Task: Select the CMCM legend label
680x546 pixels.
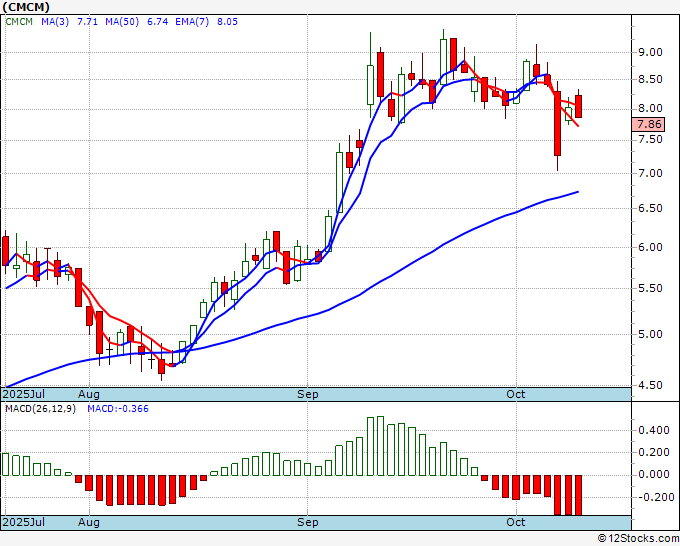Action: [x=19, y=22]
